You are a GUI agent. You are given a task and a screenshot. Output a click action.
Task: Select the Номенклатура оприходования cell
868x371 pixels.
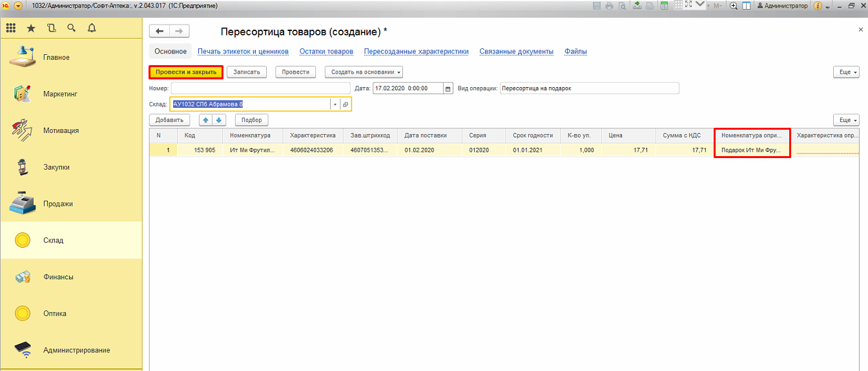click(x=752, y=150)
